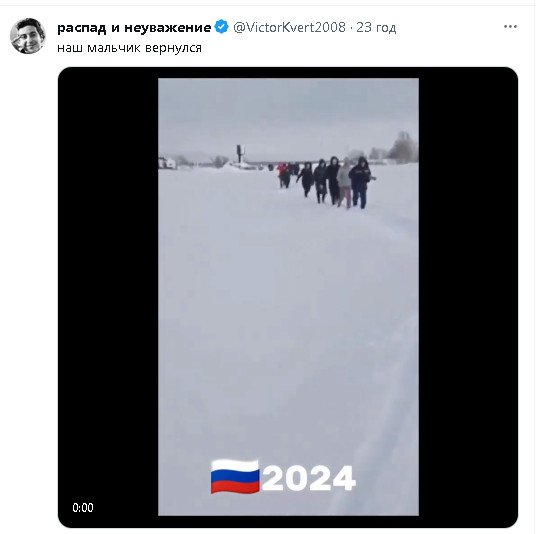Click the left black letterbox area of player
Image resolution: width=548 pixels, height=534 pixels.
click(108, 296)
